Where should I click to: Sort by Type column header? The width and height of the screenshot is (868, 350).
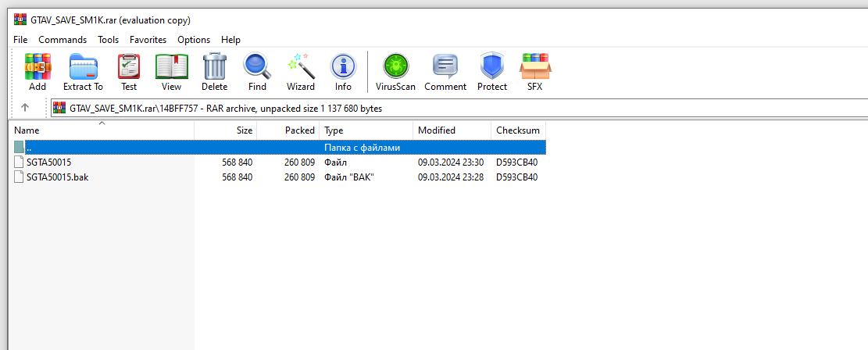click(366, 130)
